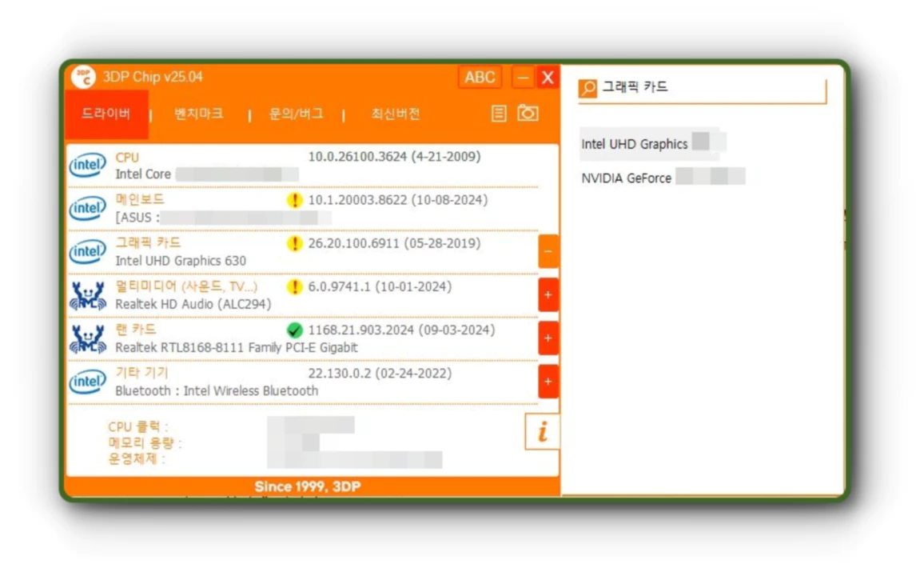Click version text 6.0.9741.1 (10-01-2024)
This screenshot has width=924, height=576.
(x=380, y=286)
